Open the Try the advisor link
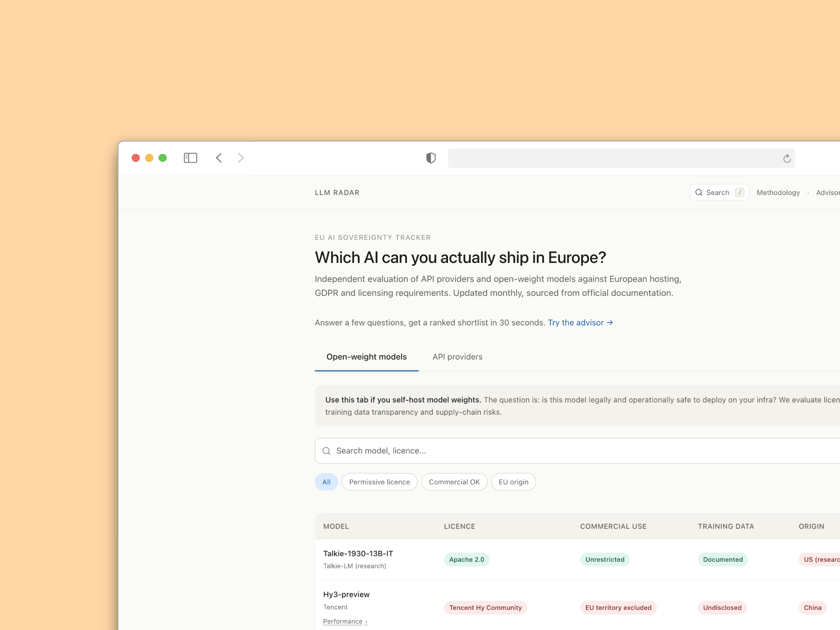Image resolution: width=840 pixels, height=630 pixels. [x=580, y=323]
